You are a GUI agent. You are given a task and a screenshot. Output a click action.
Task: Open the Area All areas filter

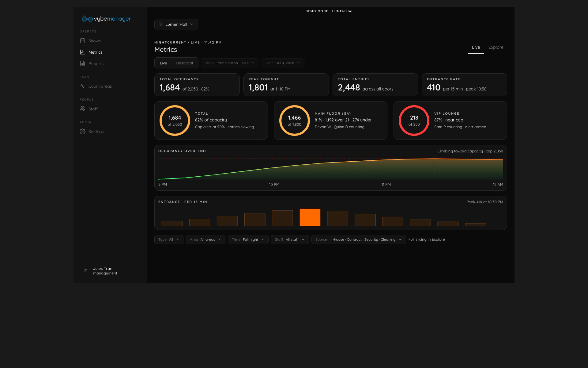click(x=205, y=240)
